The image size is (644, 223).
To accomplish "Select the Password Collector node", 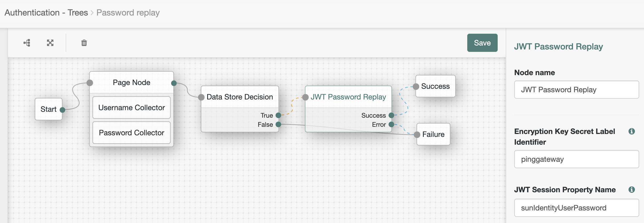I will pos(131,132).
